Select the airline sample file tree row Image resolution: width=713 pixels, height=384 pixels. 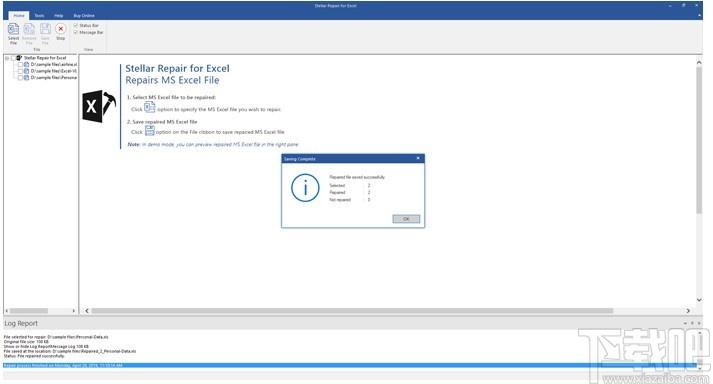54,65
